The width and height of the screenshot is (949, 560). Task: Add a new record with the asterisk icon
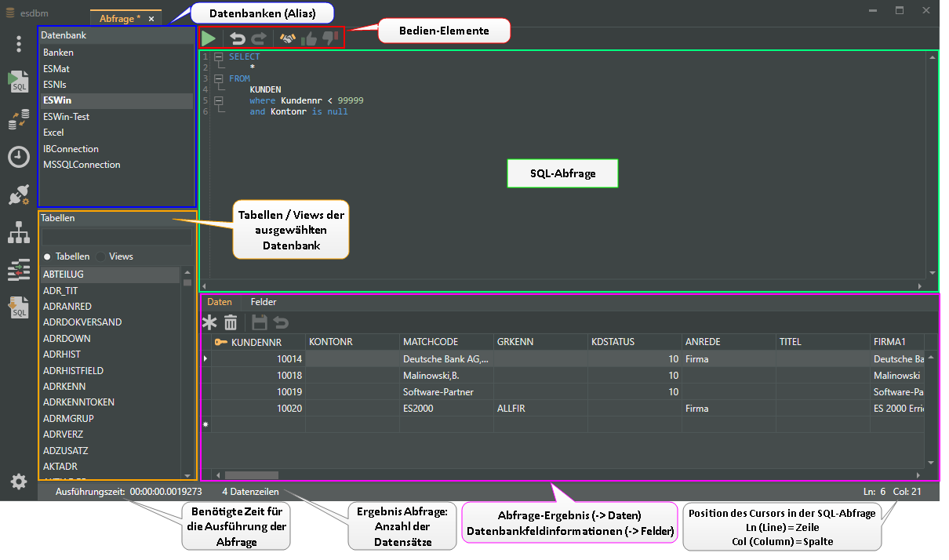(209, 322)
